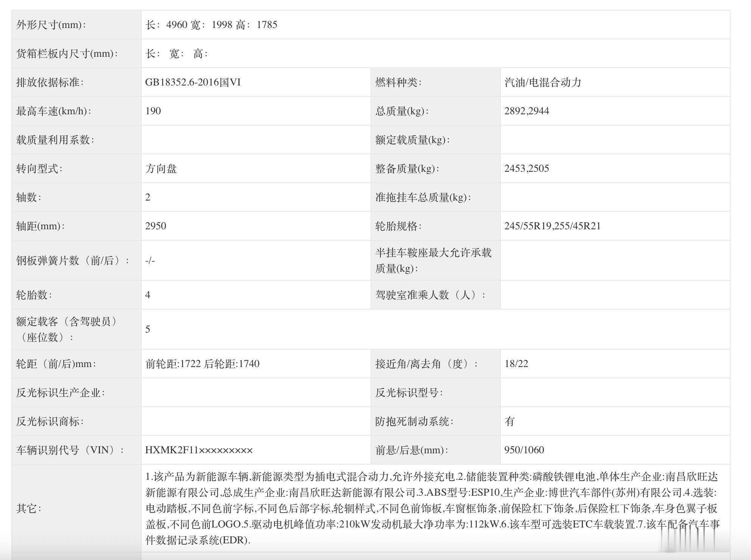Click the '总质量(kg):' label
This screenshot has height=560, width=751.
(x=402, y=111)
